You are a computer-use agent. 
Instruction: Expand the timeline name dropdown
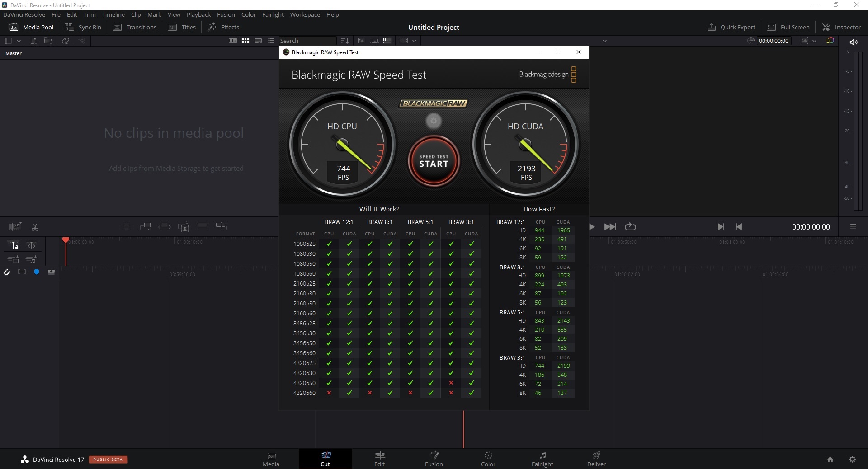(604, 41)
